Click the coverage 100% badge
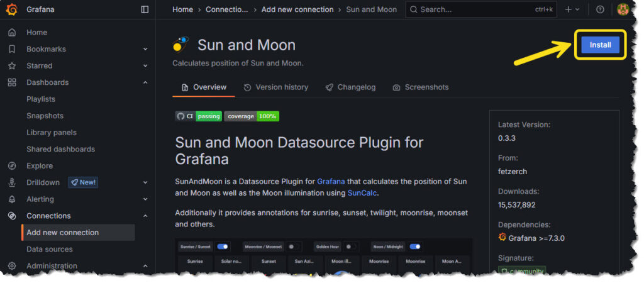This screenshot has height=283, width=644. [x=252, y=116]
